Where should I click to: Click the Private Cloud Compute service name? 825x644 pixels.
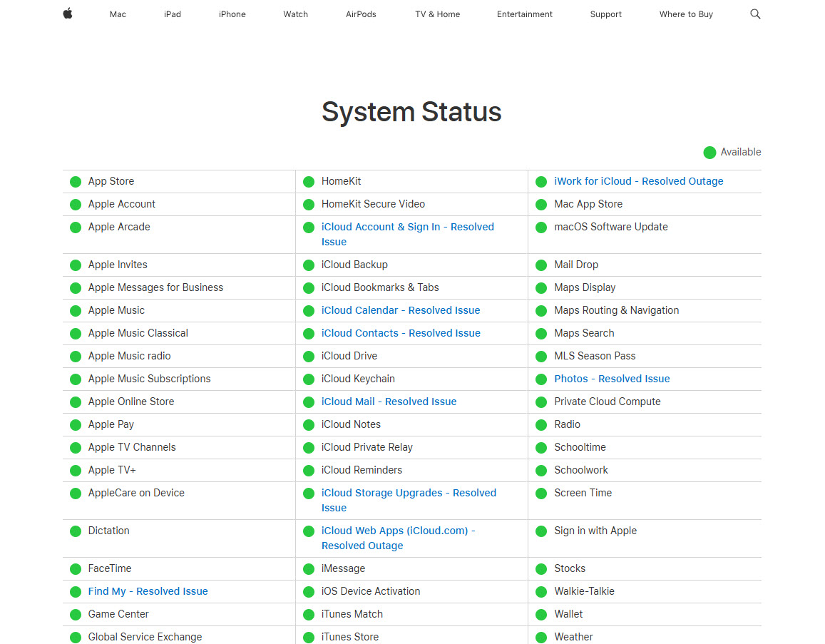(x=608, y=402)
